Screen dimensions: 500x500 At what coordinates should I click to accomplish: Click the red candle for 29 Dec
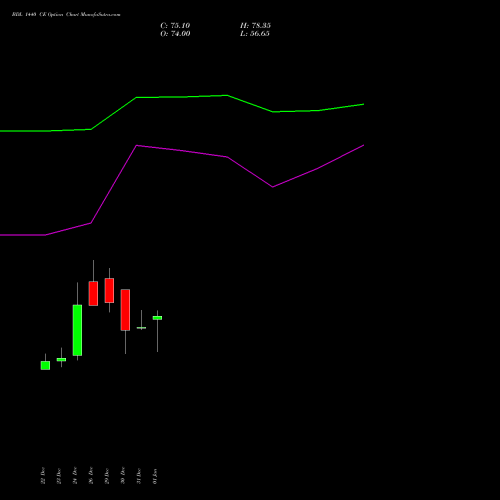(x=109, y=290)
